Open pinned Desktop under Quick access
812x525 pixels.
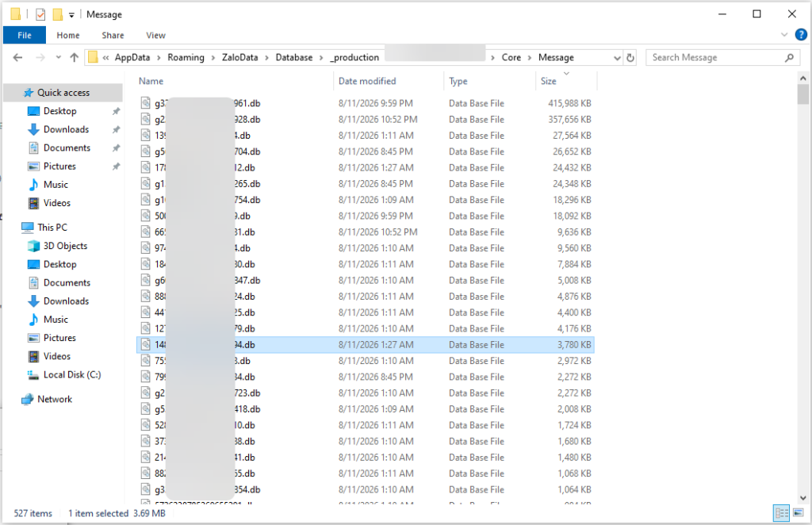[x=59, y=111]
